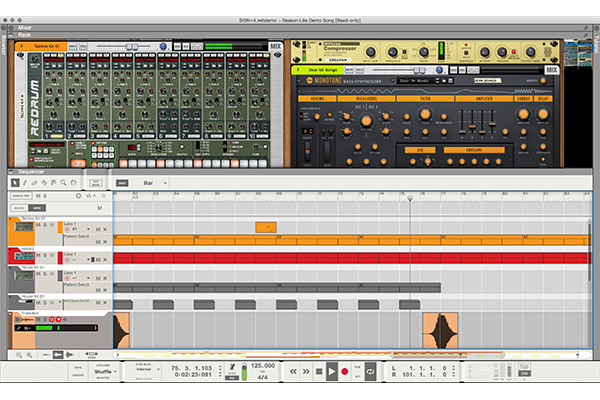The width and height of the screenshot is (600, 400).
Task: Click the Stop button in transport
Action: point(319,371)
